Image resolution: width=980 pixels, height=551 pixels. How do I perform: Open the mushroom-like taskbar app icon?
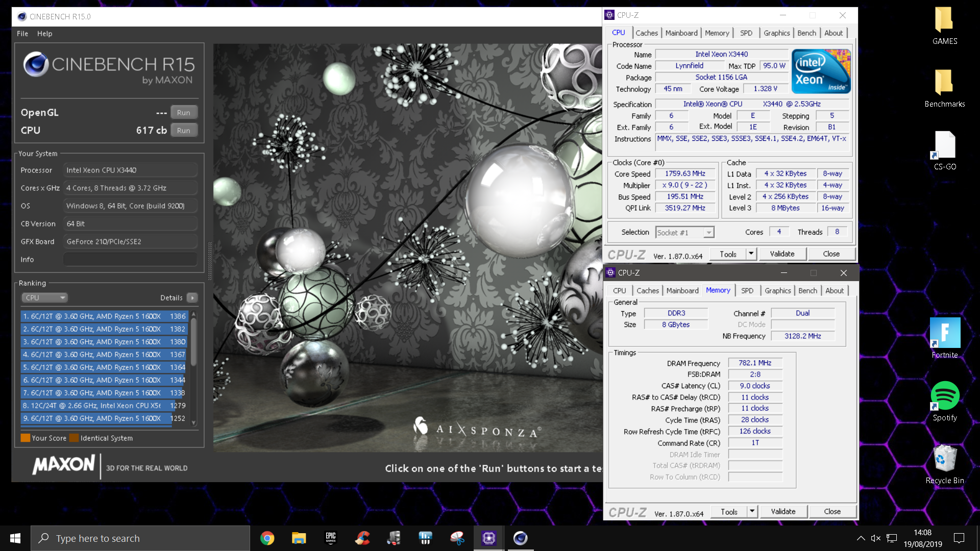pyautogui.click(x=457, y=538)
